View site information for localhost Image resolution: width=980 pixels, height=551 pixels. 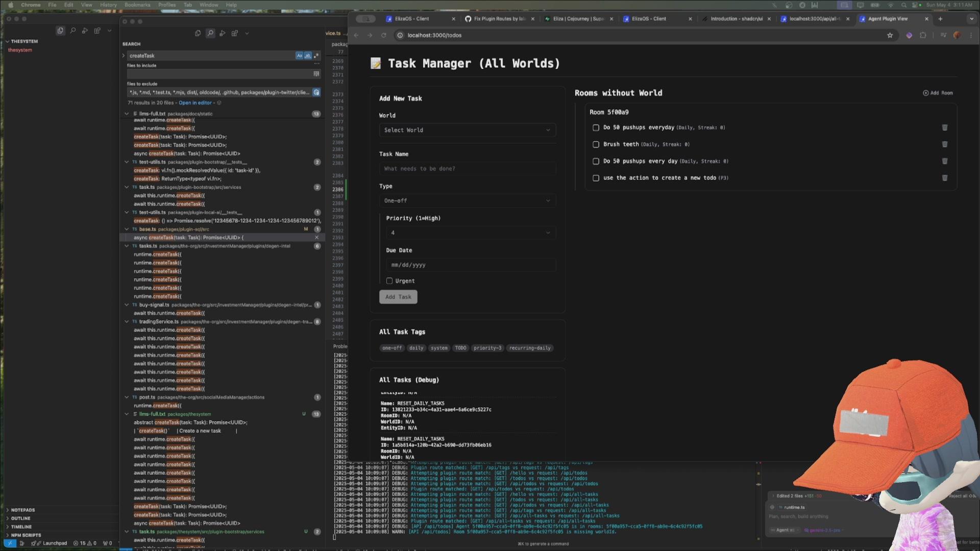coord(400,35)
